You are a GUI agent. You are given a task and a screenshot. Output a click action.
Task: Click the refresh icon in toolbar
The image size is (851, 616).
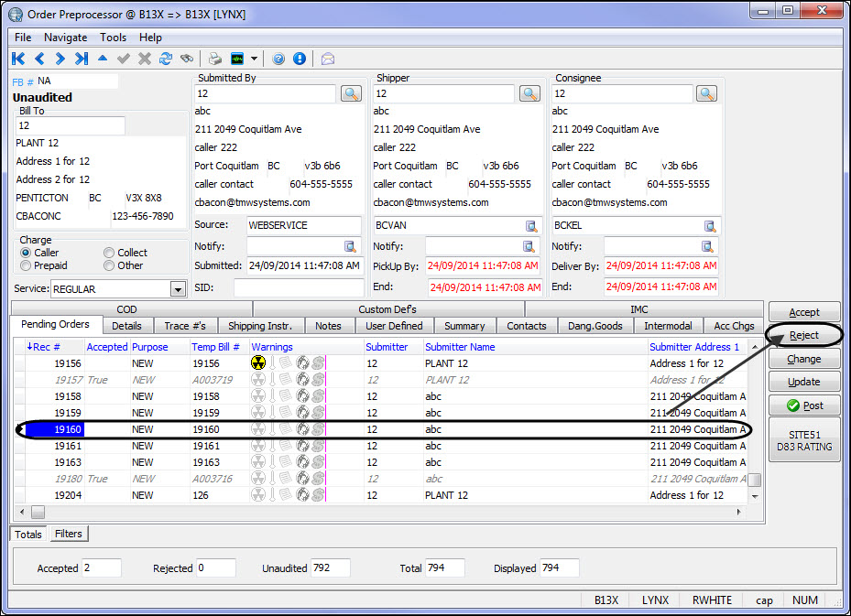166,59
